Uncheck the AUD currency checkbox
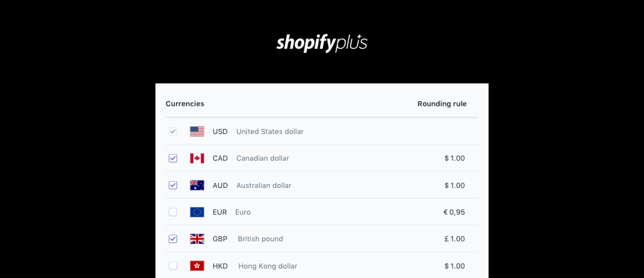 173,185
